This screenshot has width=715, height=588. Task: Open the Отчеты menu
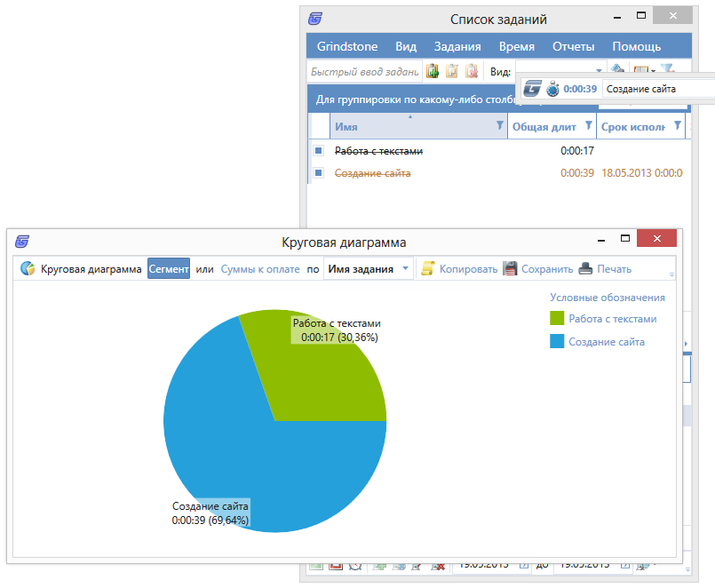click(573, 46)
